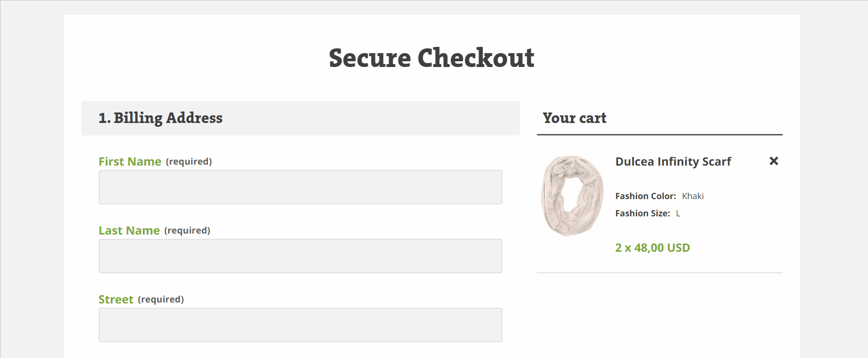Click the size value L
This screenshot has height=358, width=868.
[x=678, y=213]
